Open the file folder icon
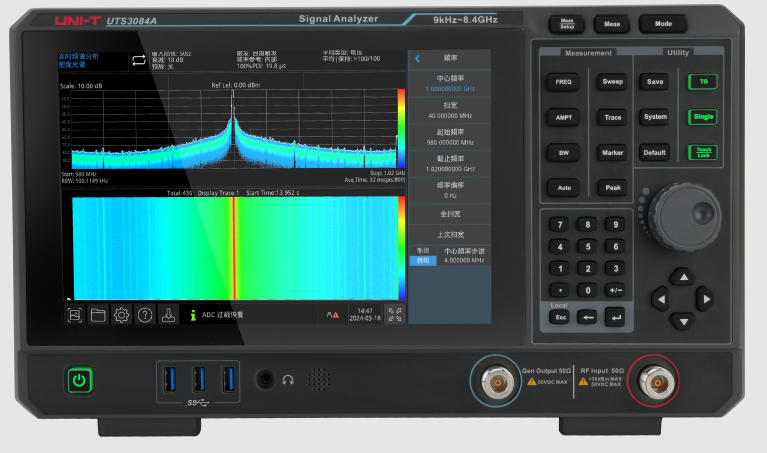 coord(98,315)
